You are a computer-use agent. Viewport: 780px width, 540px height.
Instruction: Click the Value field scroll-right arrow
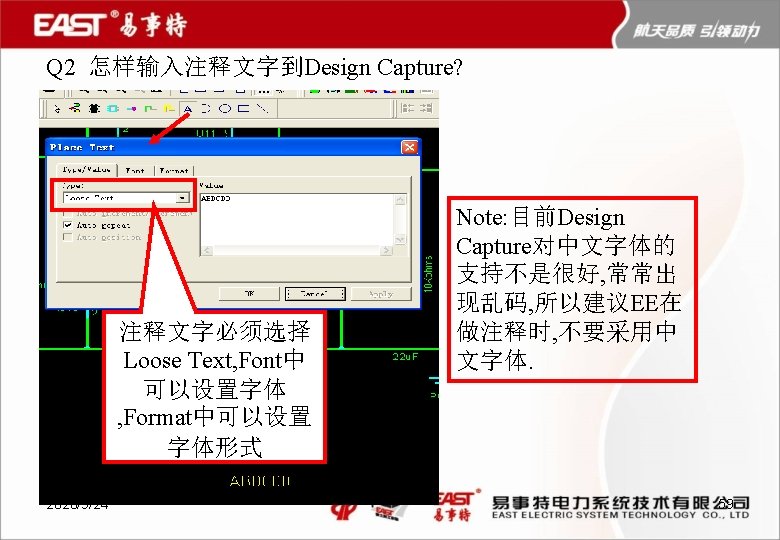tap(387, 251)
